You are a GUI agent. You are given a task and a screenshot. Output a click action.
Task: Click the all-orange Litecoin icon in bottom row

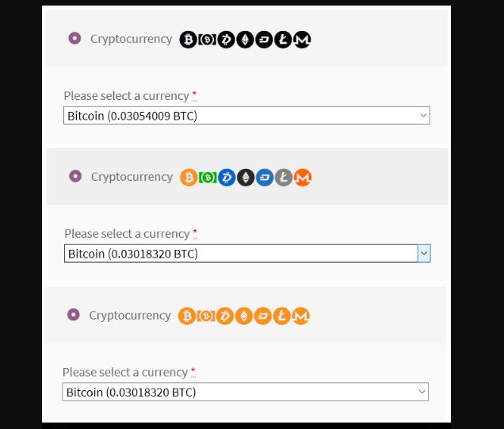(282, 316)
